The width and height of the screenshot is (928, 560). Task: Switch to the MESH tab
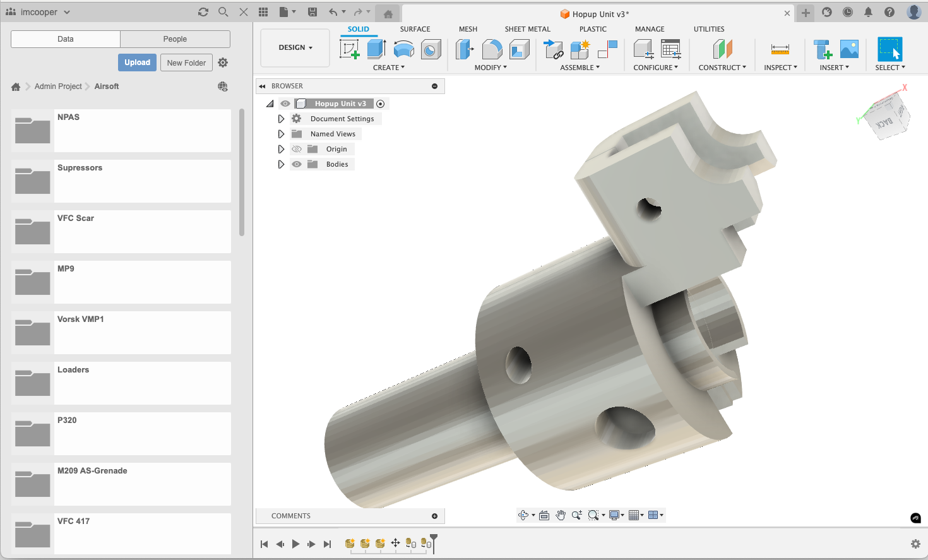[x=468, y=29]
